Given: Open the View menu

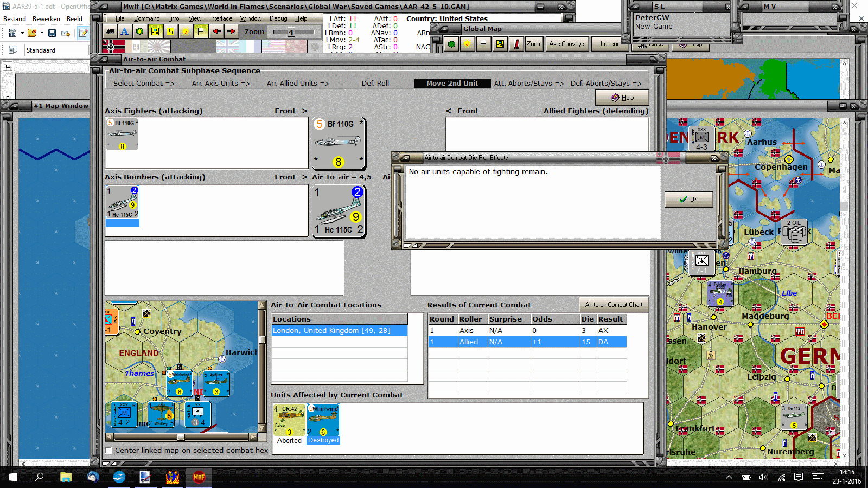Looking at the screenshot, I should [195, 18].
